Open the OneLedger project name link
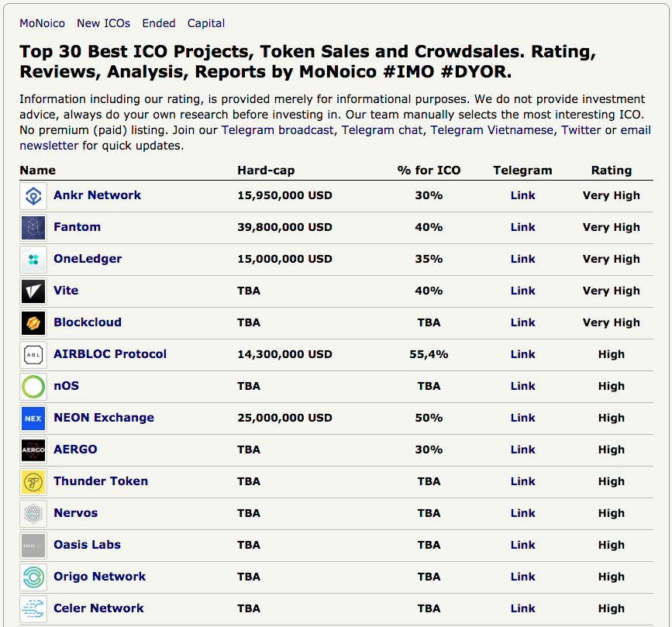This screenshot has width=672, height=627. coord(88,258)
